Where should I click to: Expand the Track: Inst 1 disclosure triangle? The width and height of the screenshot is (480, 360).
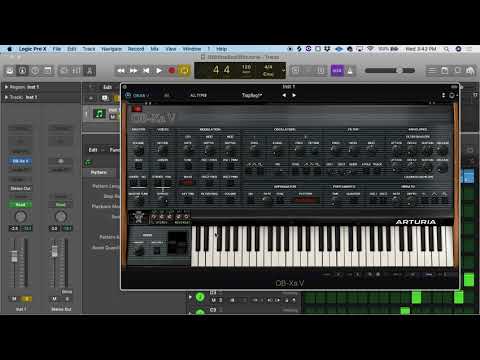point(6,97)
